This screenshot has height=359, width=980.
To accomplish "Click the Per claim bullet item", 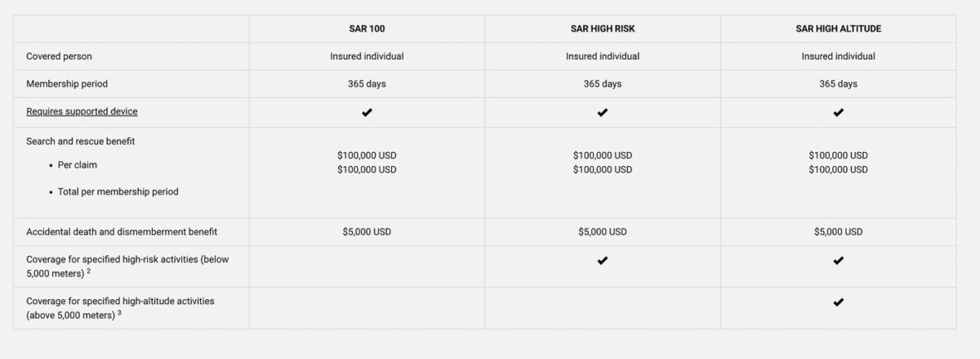I will pyautogui.click(x=78, y=165).
